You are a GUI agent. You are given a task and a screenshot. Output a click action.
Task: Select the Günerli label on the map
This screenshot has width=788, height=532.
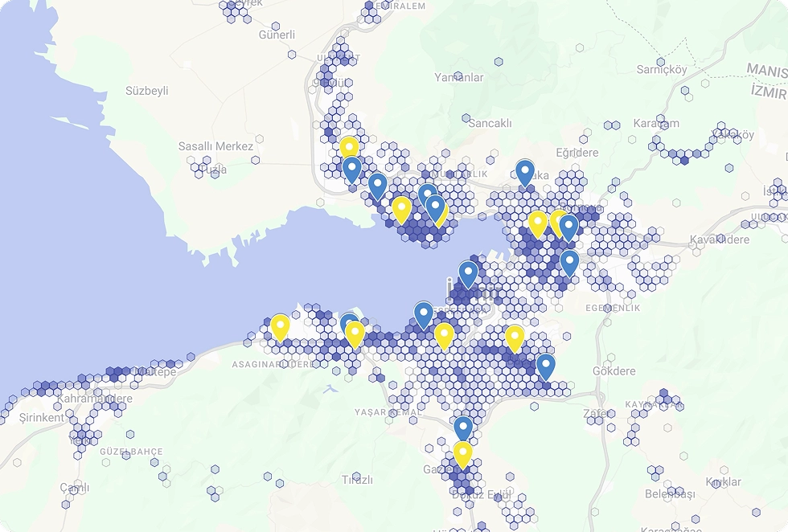pyautogui.click(x=277, y=35)
